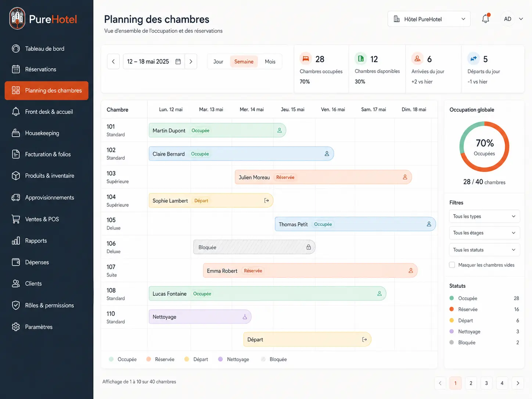Go to the next week with the right arrow
This screenshot has height=399, width=532.
tap(191, 61)
